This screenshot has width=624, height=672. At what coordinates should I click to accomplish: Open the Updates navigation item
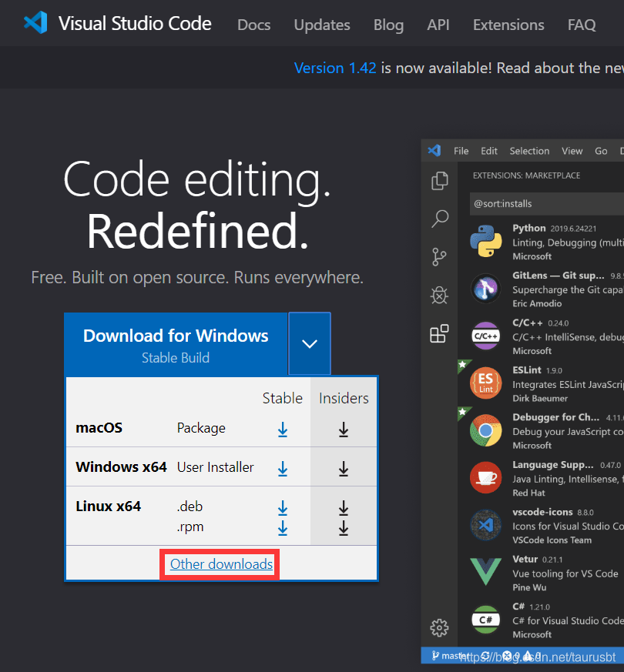[x=322, y=25]
